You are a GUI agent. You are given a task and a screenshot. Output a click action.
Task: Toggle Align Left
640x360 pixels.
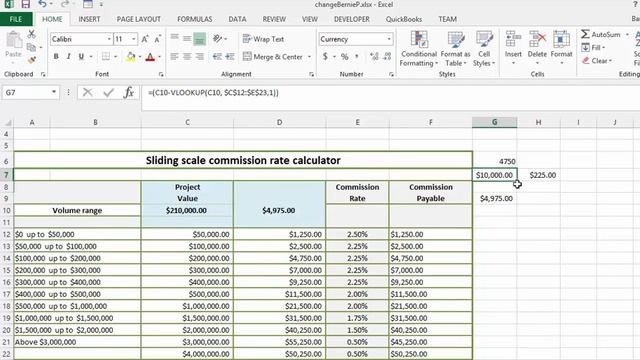point(174,57)
